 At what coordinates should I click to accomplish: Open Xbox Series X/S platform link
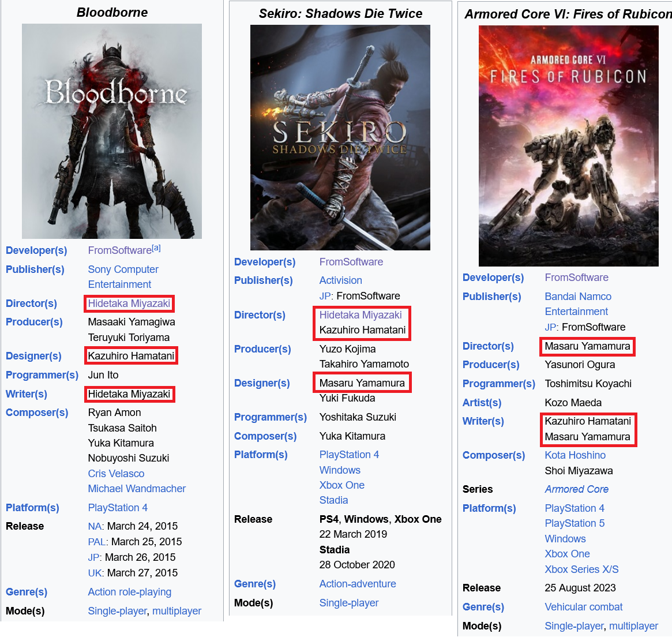581,569
